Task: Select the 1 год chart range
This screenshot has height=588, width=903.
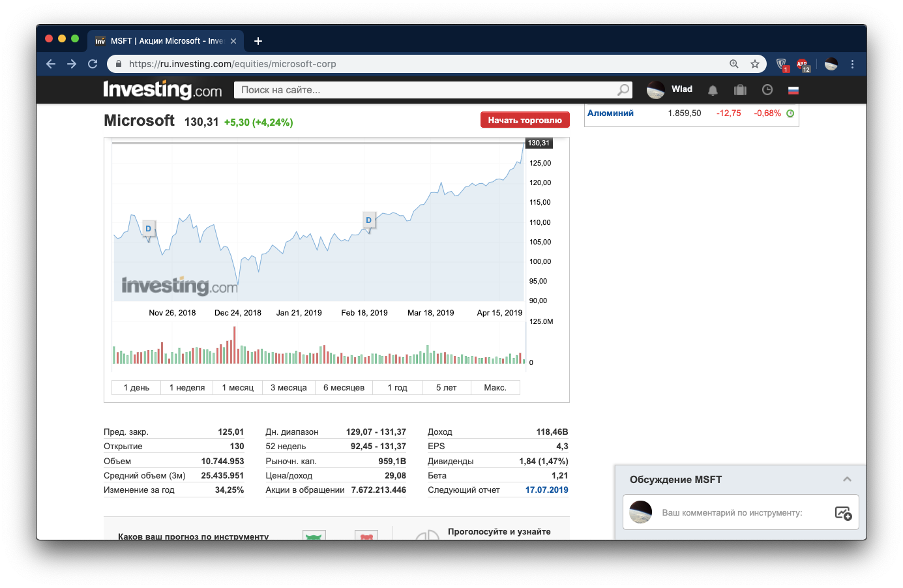Action: click(398, 387)
